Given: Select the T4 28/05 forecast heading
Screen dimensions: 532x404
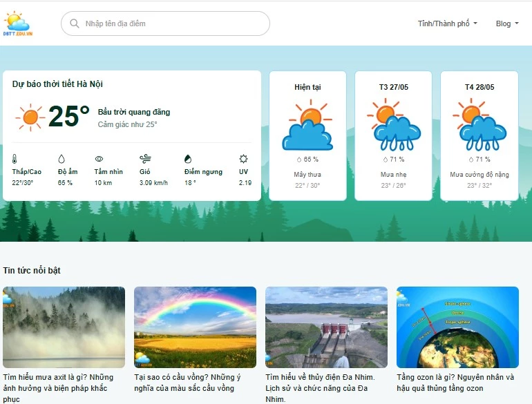Looking at the screenshot, I should click(479, 87).
